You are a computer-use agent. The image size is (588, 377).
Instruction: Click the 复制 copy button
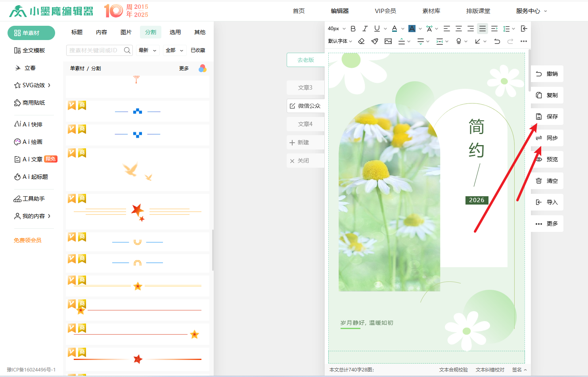[x=547, y=95]
